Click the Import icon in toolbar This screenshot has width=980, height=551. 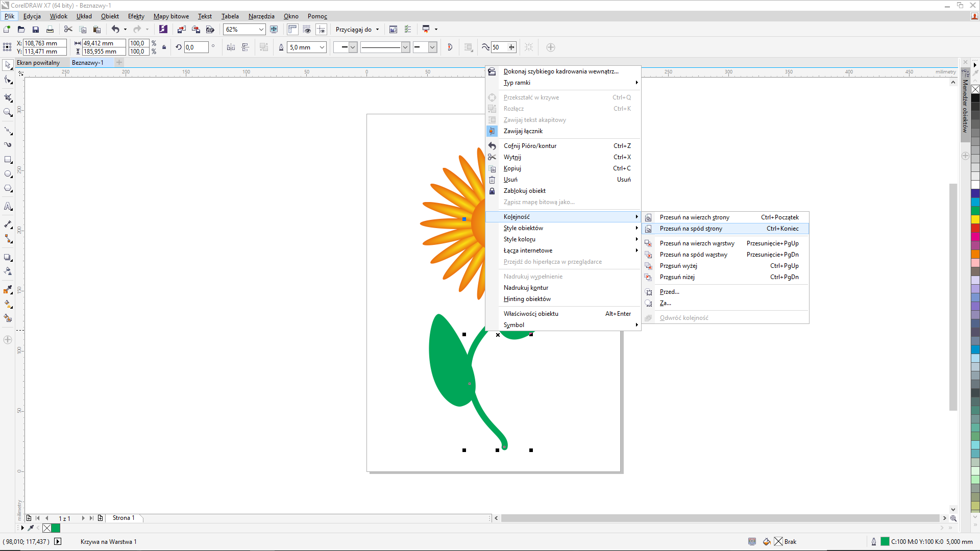pyautogui.click(x=181, y=30)
